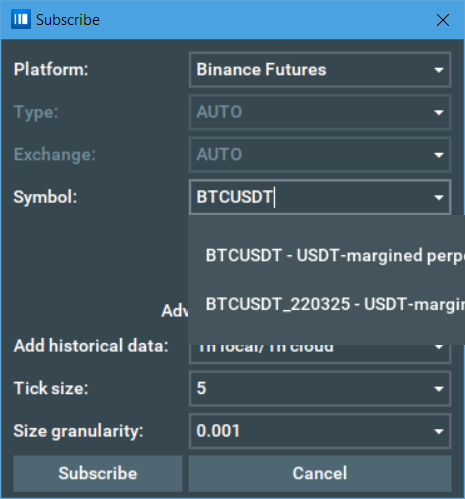Open the Size granularity dropdown
Screen dimensions: 465x499
click(320, 431)
